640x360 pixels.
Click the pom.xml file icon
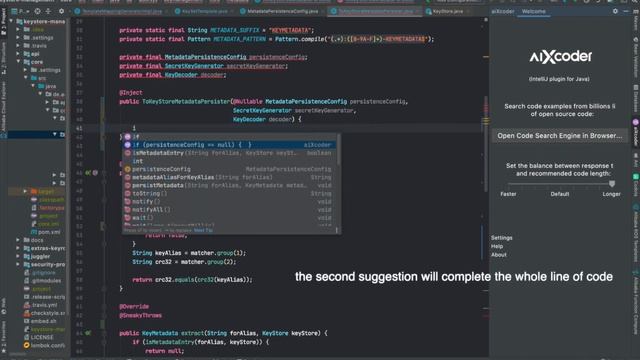34,232
